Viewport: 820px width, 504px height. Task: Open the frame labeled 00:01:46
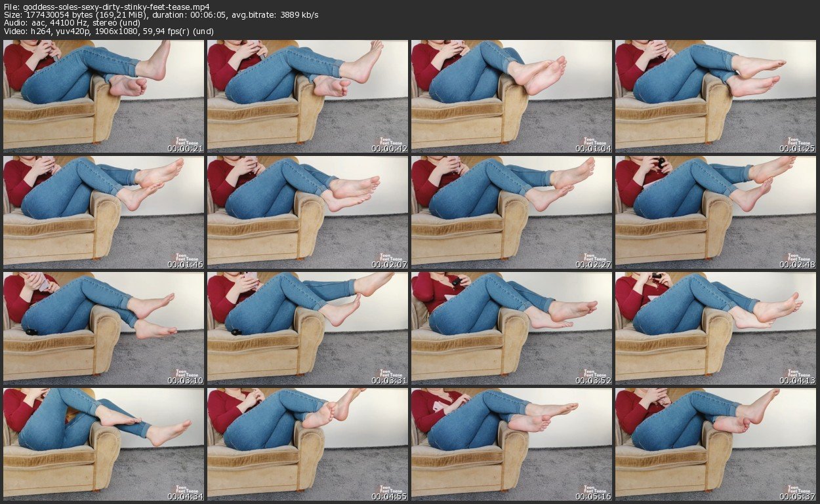click(x=103, y=212)
